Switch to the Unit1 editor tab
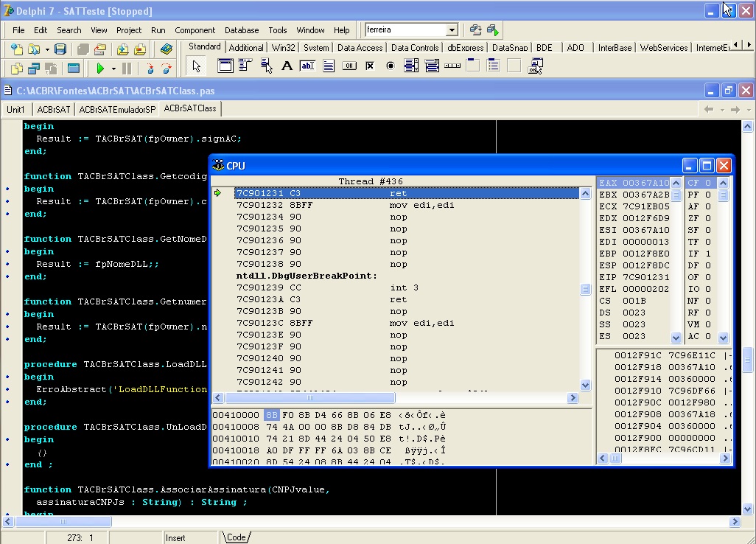This screenshot has width=756, height=544. (x=15, y=110)
